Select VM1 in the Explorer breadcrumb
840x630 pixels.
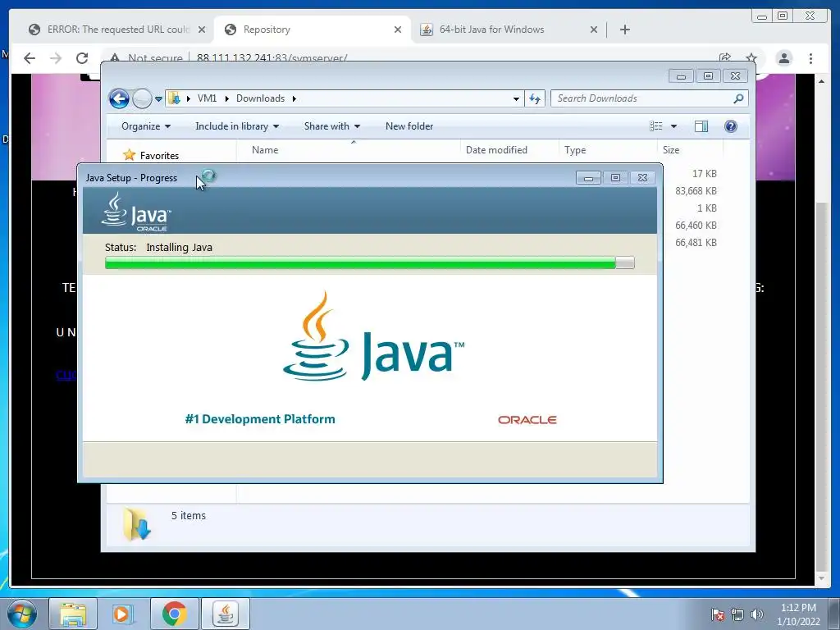[x=207, y=98]
